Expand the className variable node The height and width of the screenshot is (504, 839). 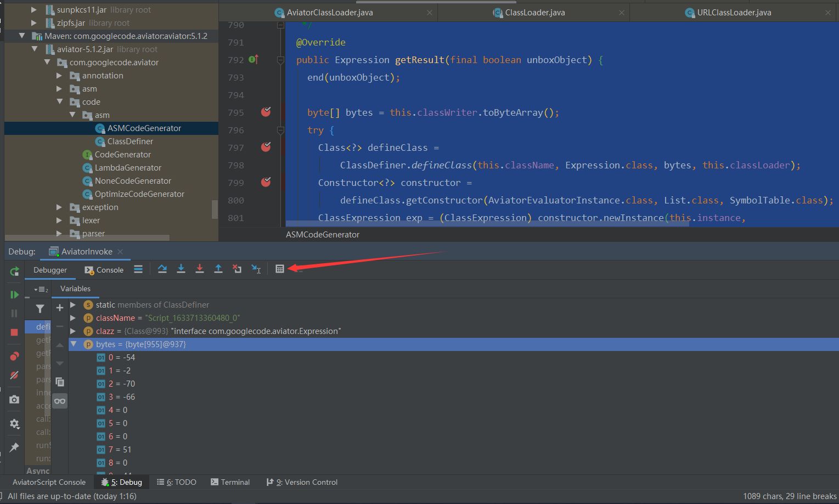point(73,318)
